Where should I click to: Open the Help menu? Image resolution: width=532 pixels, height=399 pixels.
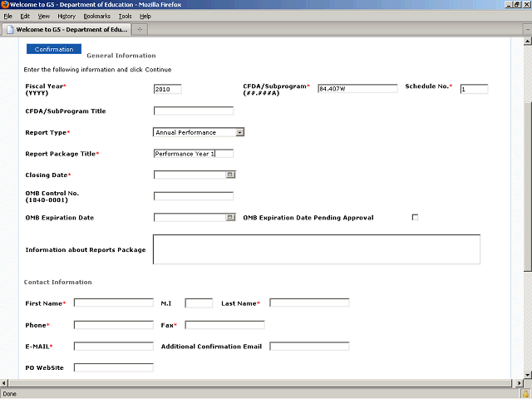coord(145,17)
